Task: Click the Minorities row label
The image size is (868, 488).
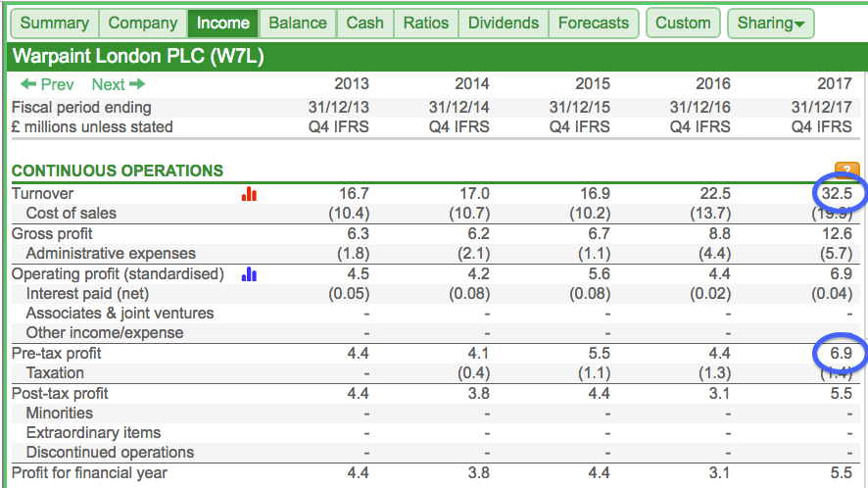Action: pos(59,413)
